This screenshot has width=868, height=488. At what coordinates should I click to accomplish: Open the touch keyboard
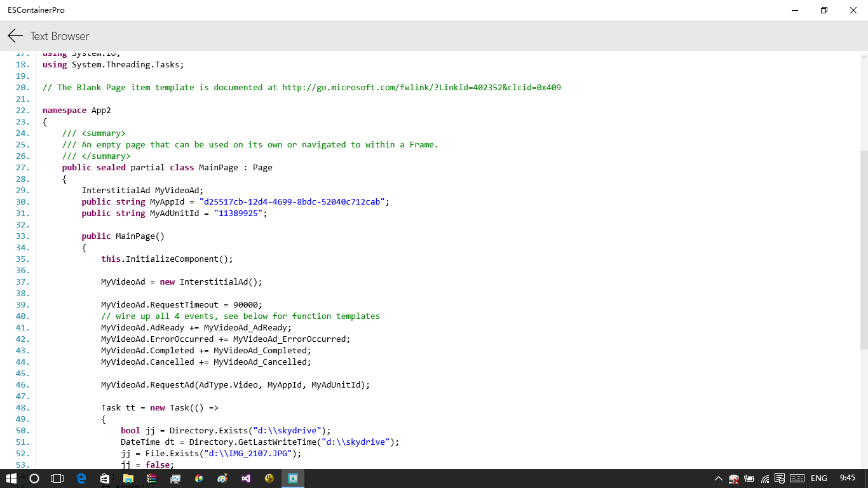796,478
